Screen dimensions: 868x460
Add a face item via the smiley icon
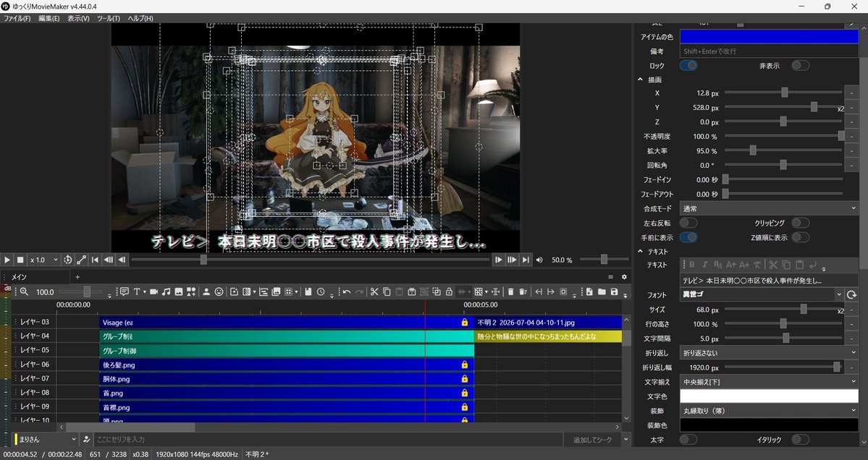[219, 292]
